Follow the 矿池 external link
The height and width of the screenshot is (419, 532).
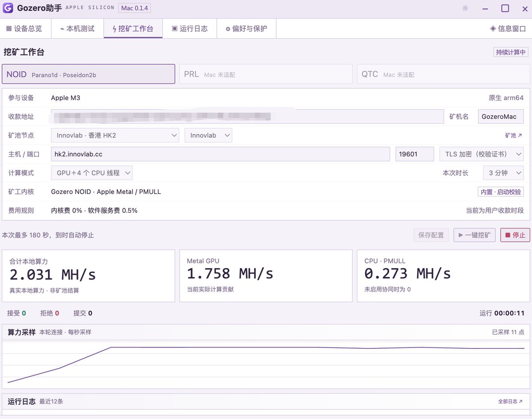coord(513,135)
